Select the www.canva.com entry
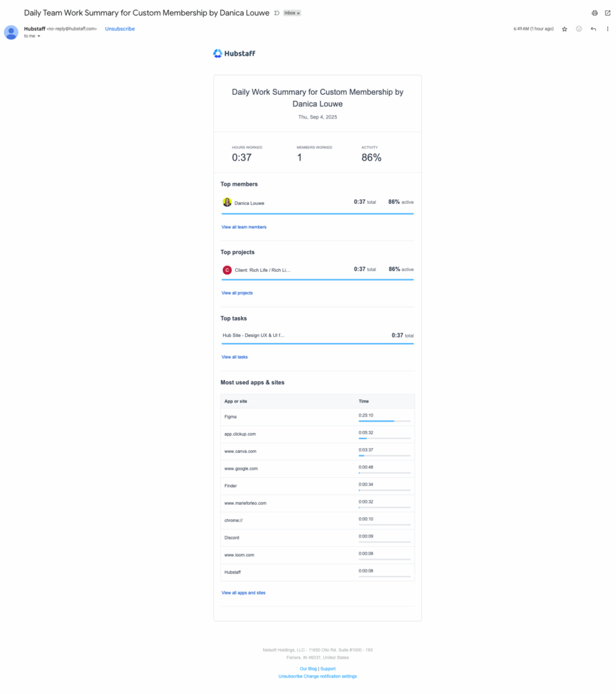Image resolution: width=616 pixels, height=694 pixels. pyautogui.click(x=241, y=451)
